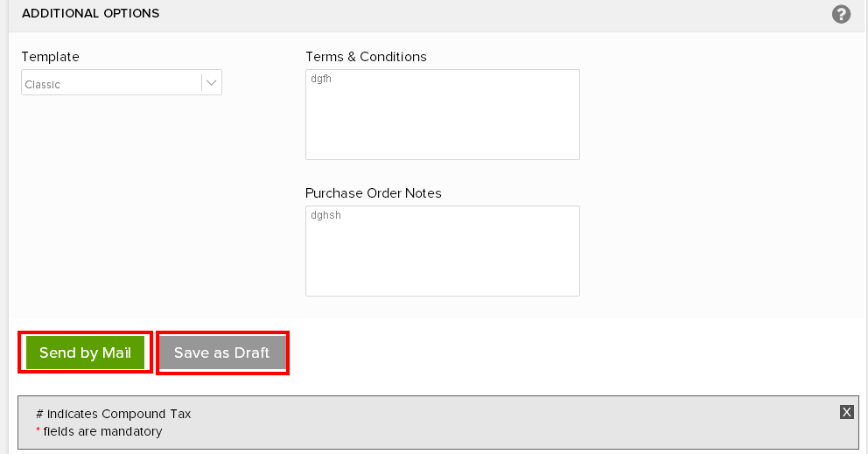
Task: Expand the Template dropdown chevron
Action: click(x=211, y=82)
